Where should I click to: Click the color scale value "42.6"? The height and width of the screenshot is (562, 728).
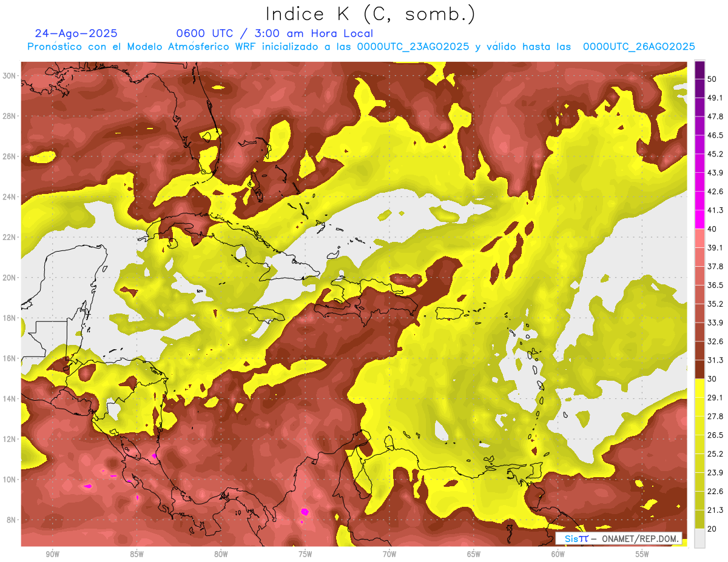click(715, 192)
